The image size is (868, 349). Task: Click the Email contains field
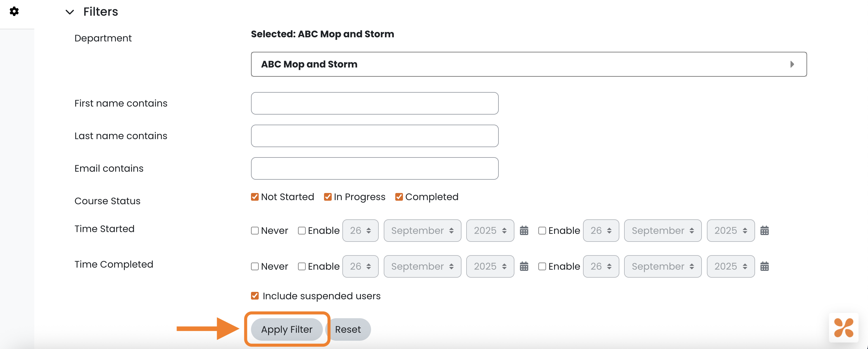375,168
